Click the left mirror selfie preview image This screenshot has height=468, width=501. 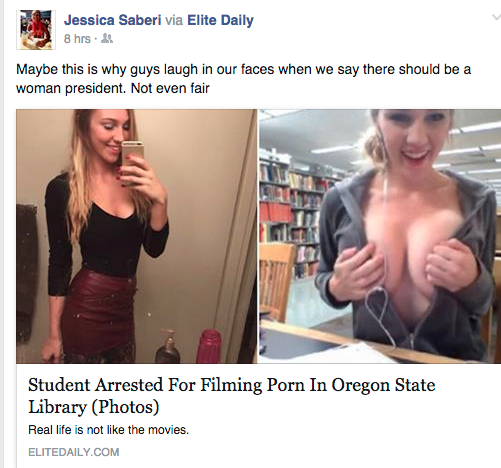coord(137,236)
